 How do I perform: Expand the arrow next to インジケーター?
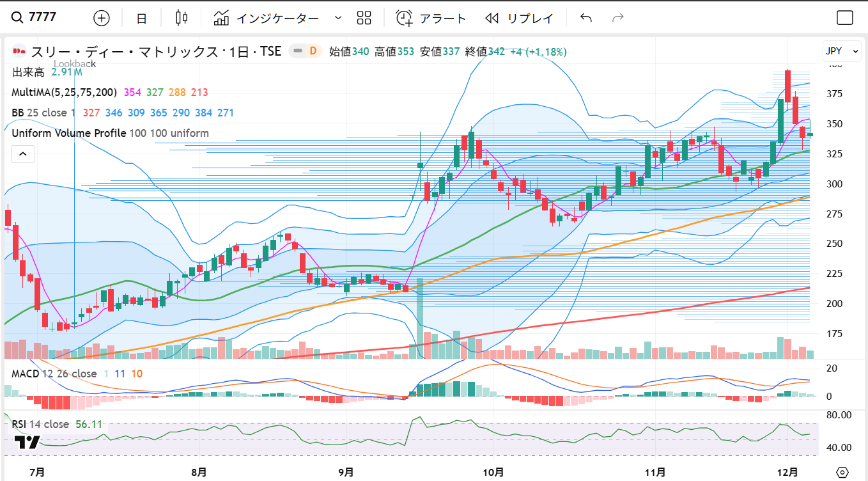click(x=338, y=18)
